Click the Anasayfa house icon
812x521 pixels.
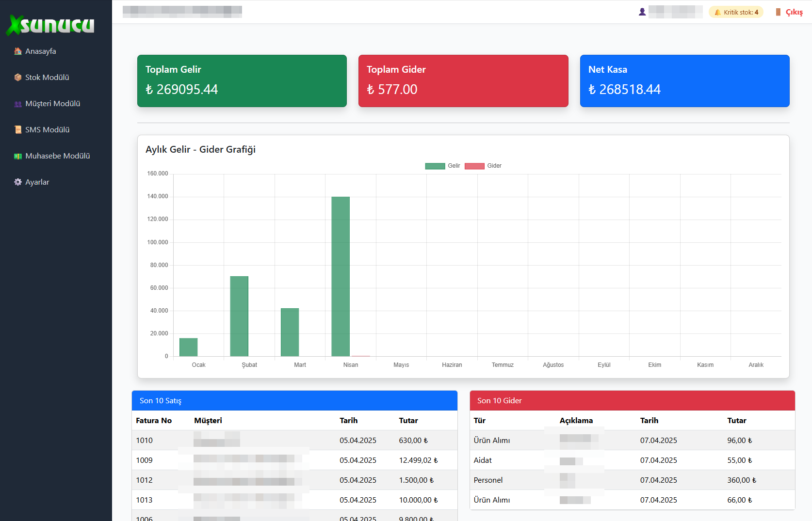coord(18,51)
